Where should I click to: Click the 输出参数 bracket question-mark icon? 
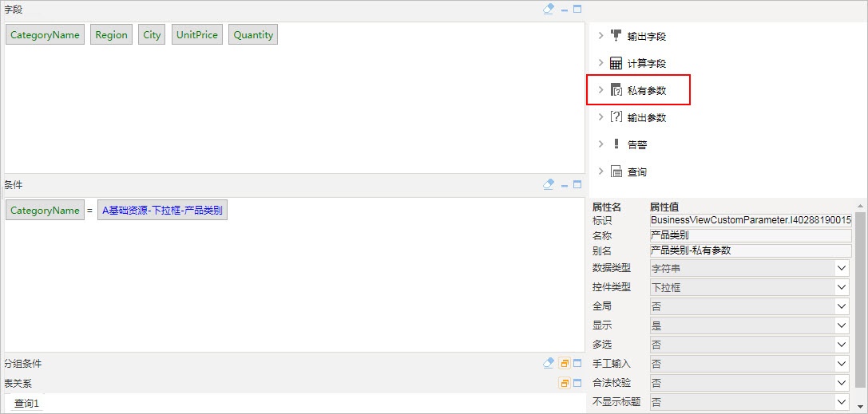pos(616,117)
